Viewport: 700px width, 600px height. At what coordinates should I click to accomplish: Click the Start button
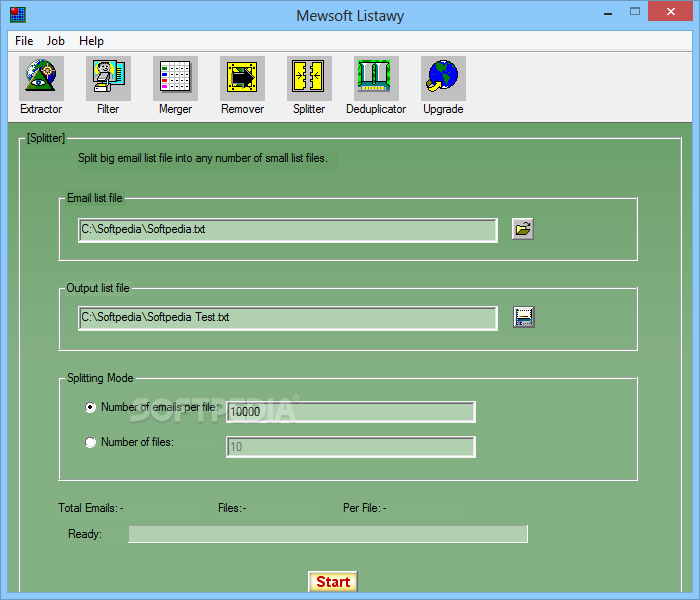pyautogui.click(x=333, y=582)
